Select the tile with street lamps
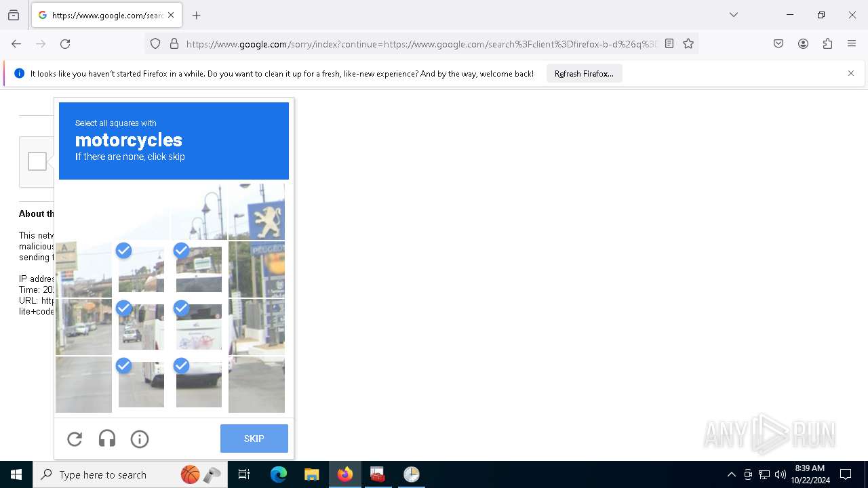The height and width of the screenshot is (488, 868). point(199,211)
